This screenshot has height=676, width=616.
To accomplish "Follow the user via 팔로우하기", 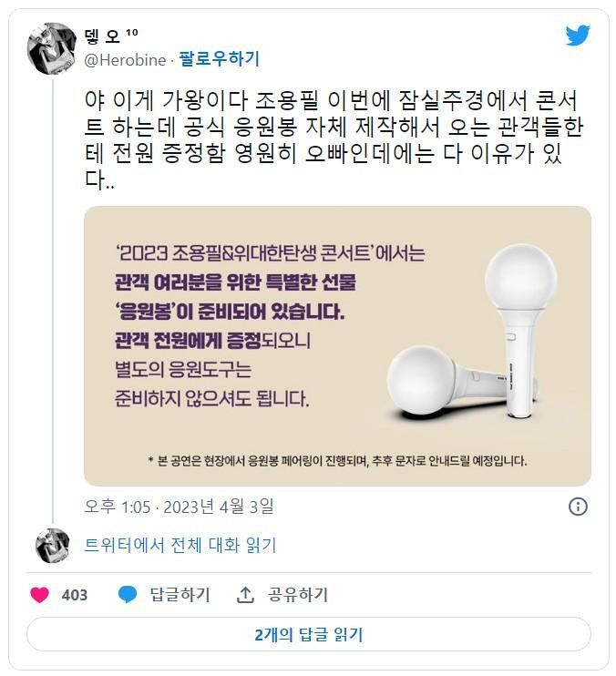I will pyautogui.click(x=220, y=59).
